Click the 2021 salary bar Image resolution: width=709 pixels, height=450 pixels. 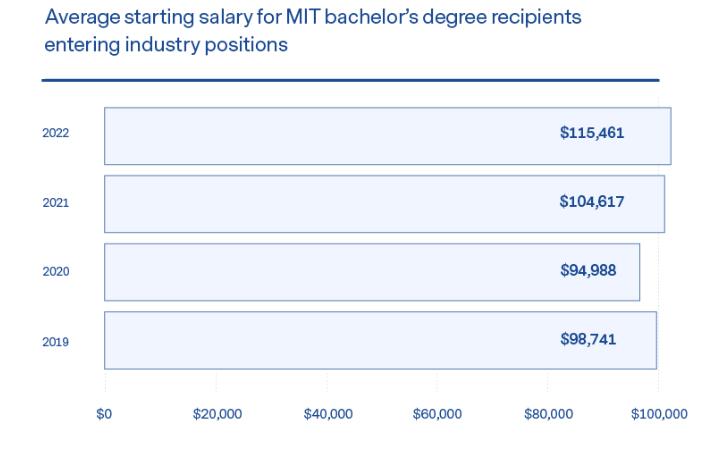384,204
